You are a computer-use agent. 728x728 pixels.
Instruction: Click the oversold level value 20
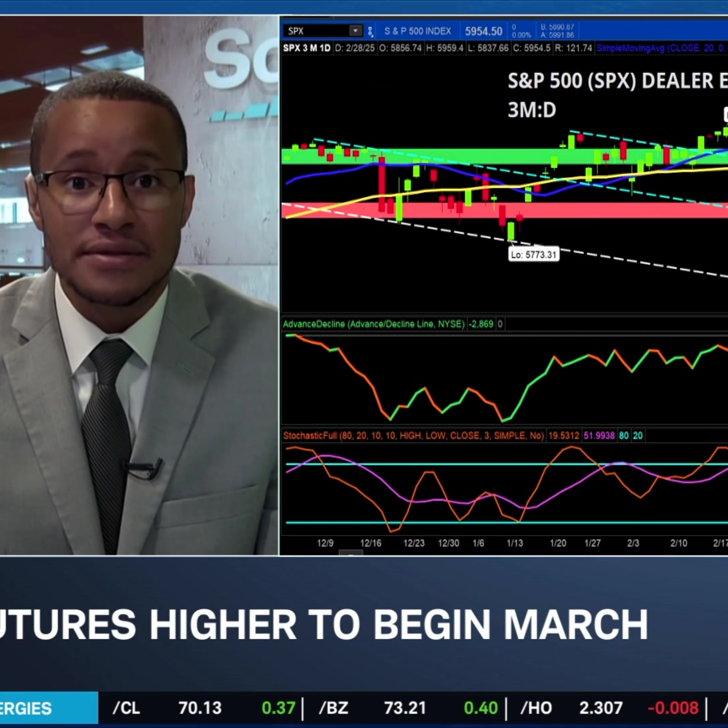[x=638, y=436]
